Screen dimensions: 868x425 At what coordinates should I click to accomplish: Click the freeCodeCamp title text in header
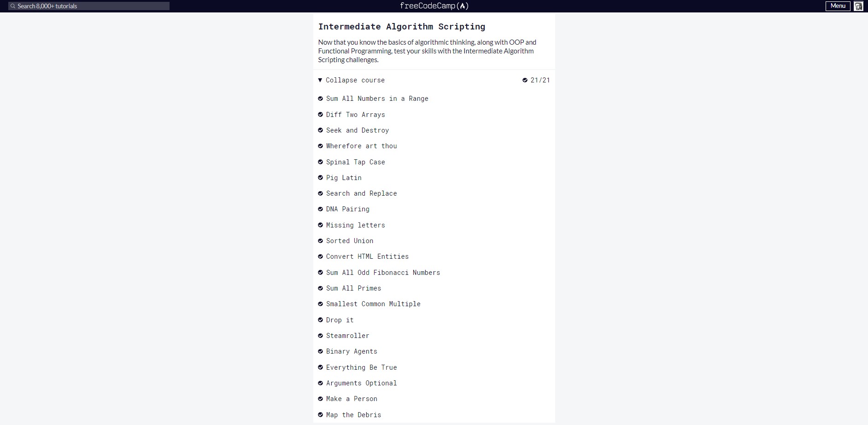point(428,6)
